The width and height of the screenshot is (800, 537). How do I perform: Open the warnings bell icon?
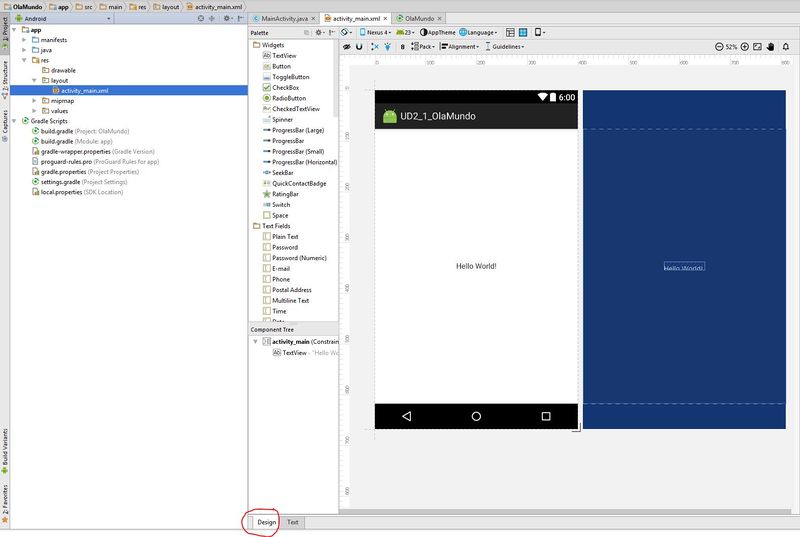tap(786, 46)
